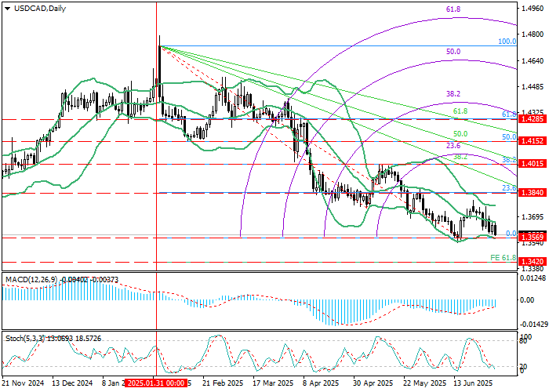Click the blue 38.2 retracement label
Image resolution: width=549 pixels, height=392 pixels.
[509, 160]
